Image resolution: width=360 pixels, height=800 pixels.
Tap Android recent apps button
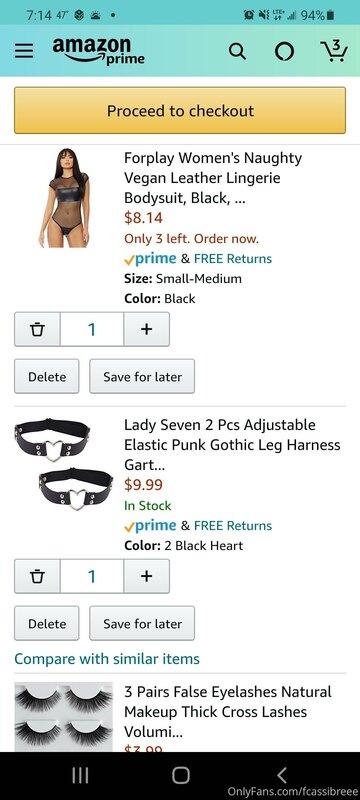[81, 775]
